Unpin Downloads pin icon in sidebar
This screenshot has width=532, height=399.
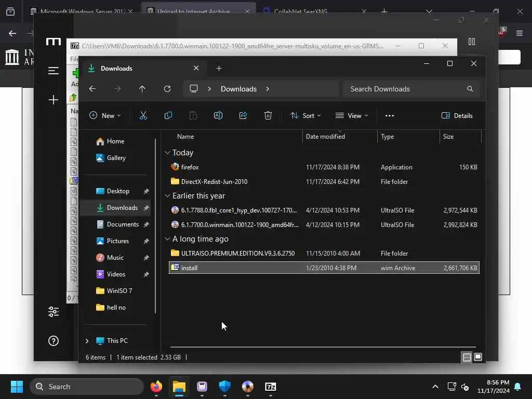(x=146, y=208)
